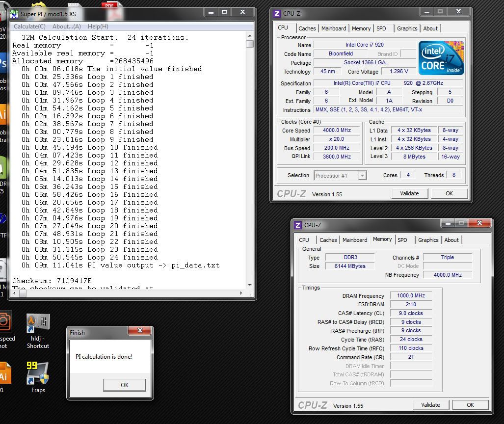Click OK in the Finish dialog
504x424 pixels.
tap(124, 385)
